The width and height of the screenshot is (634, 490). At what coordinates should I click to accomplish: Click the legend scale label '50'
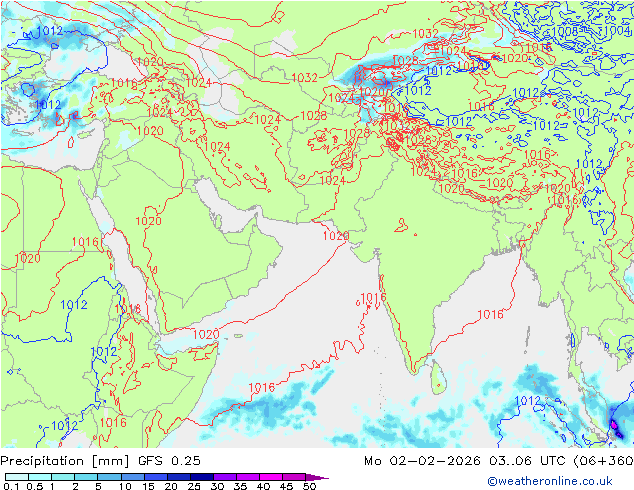click(x=309, y=486)
